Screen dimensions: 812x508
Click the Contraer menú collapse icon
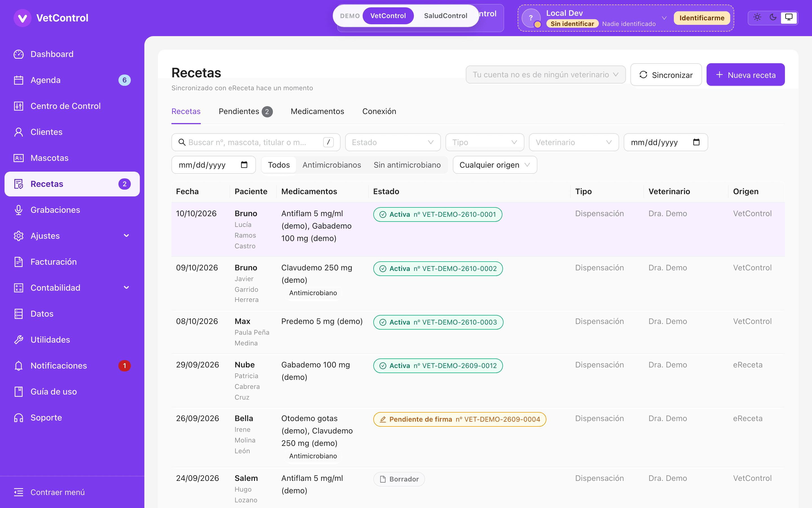click(18, 492)
